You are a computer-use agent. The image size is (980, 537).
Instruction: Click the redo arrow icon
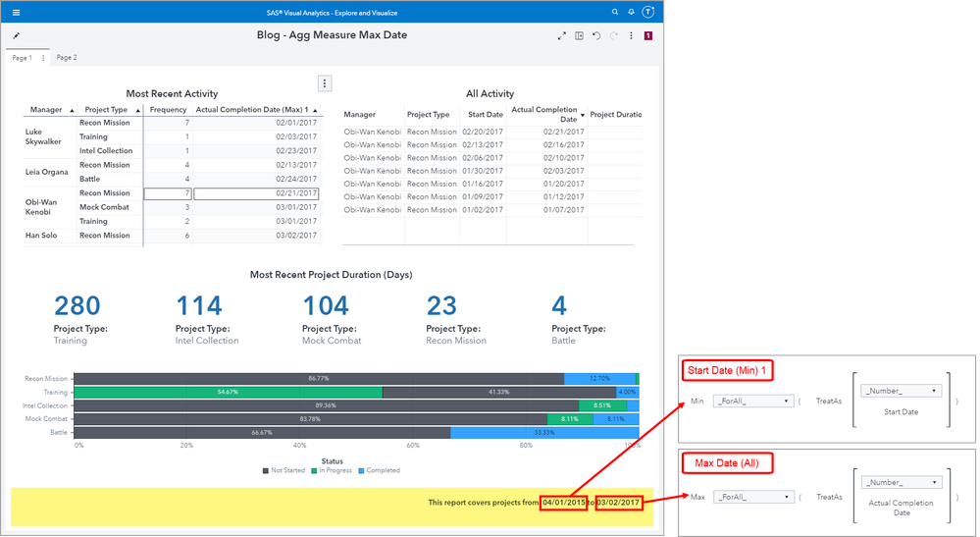614,35
